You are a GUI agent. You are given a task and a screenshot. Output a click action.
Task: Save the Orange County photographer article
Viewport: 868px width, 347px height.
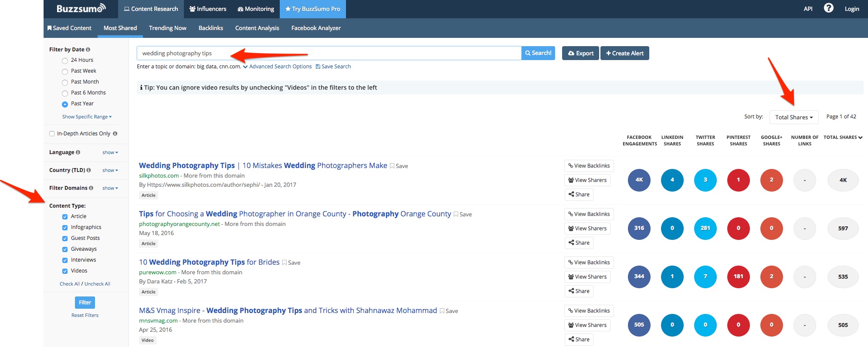point(463,214)
